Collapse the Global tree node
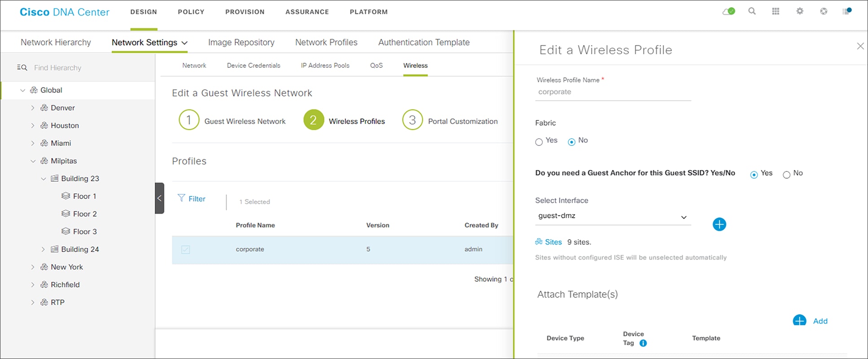The image size is (868, 359). tap(22, 90)
